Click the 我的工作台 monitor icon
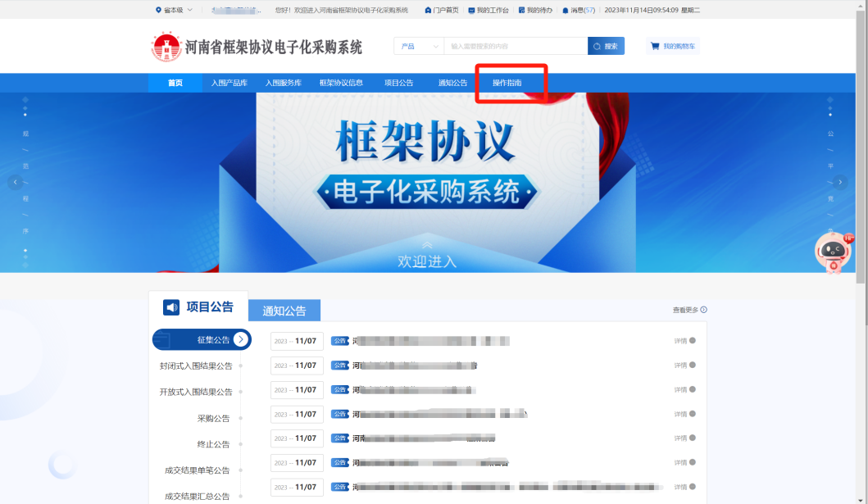Screen dimensions: 868x504 471,10
